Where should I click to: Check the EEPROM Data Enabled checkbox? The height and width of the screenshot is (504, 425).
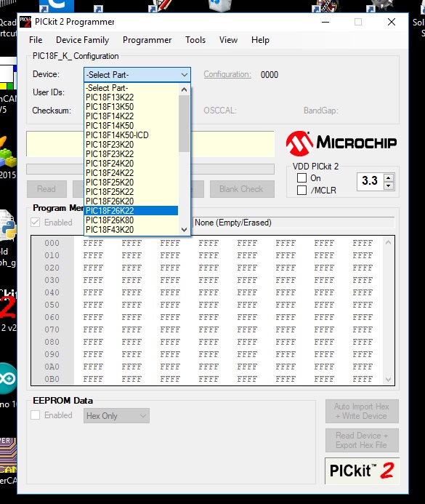(36, 415)
